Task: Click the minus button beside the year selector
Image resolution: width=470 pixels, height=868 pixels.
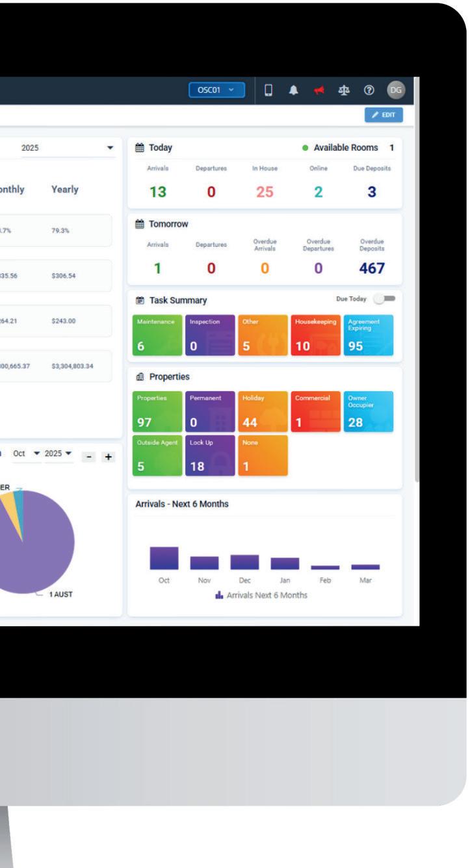Action: [x=88, y=457]
